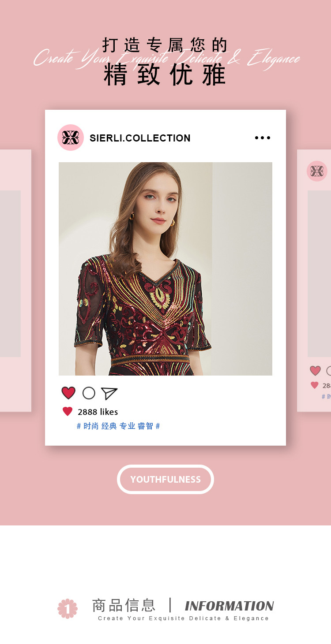Tap the heart icon on right card
The width and height of the screenshot is (331, 644).
315,371
